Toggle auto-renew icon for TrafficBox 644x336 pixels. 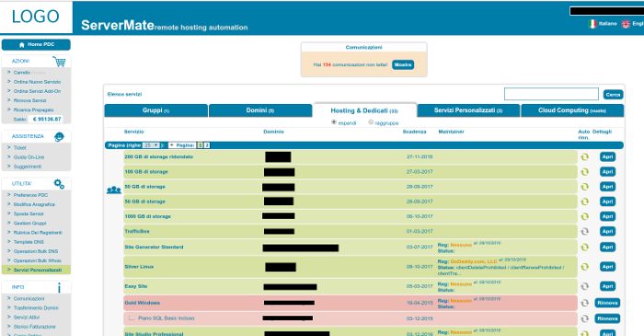click(x=584, y=231)
